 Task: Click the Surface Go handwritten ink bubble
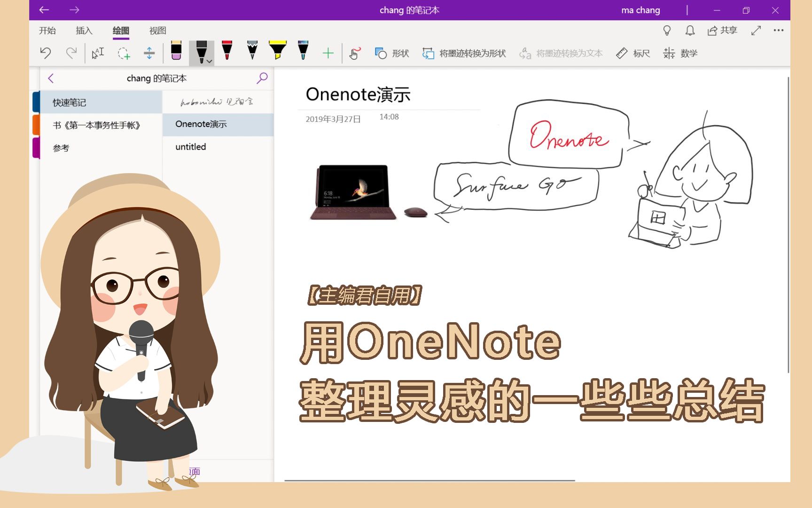516,186
